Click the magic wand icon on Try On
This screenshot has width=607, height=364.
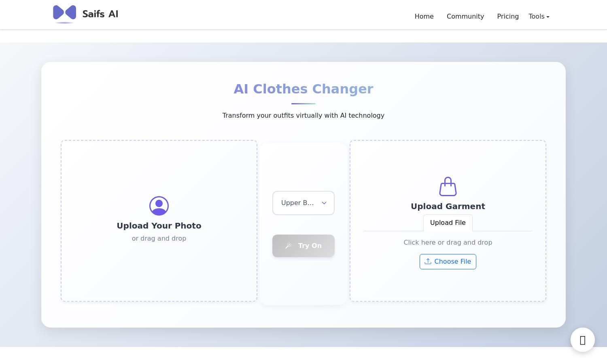[x=289, y=245]
